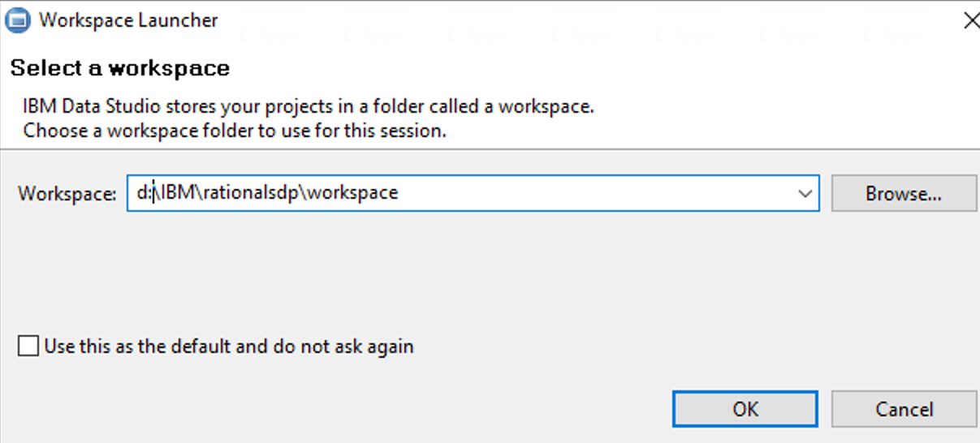Open the Browse... folder chooser
The image size is (980, 443).
[903, 194]
